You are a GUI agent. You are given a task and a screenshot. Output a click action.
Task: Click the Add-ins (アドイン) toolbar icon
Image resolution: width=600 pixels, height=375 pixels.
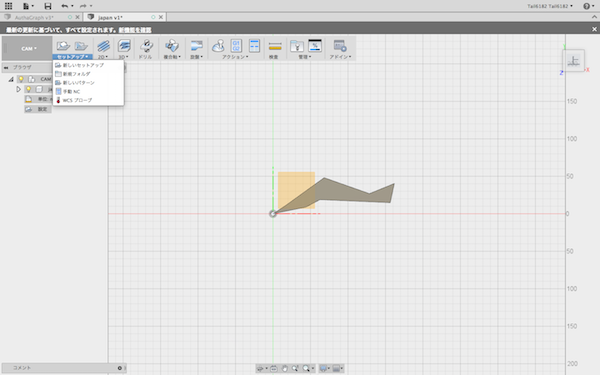point(340,46)
